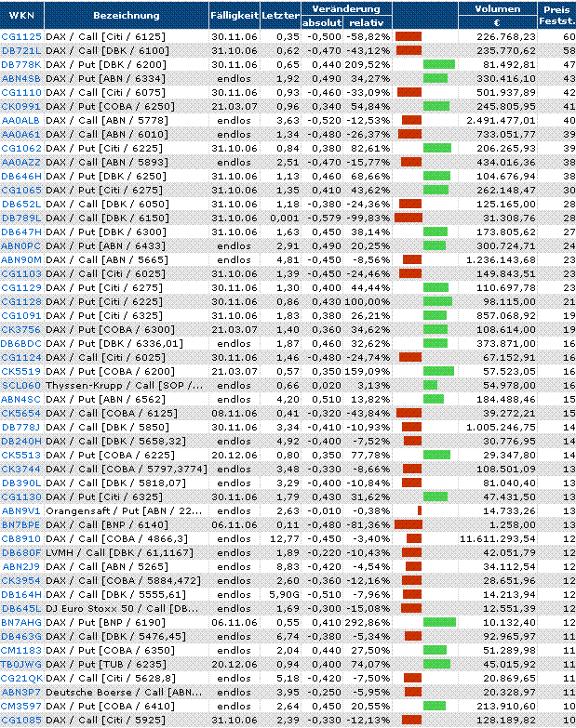
Task: Open WKN link CG1125
Action: pyautogui.click(x=21, y=36)
